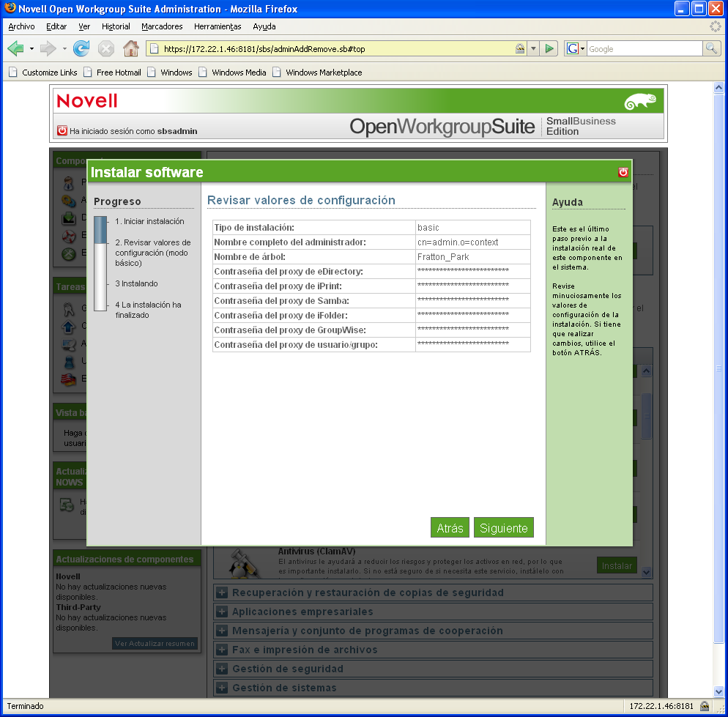Click step 4 La instalación ha finalizado
728x717 pixels.
click(x=148, y=310)
